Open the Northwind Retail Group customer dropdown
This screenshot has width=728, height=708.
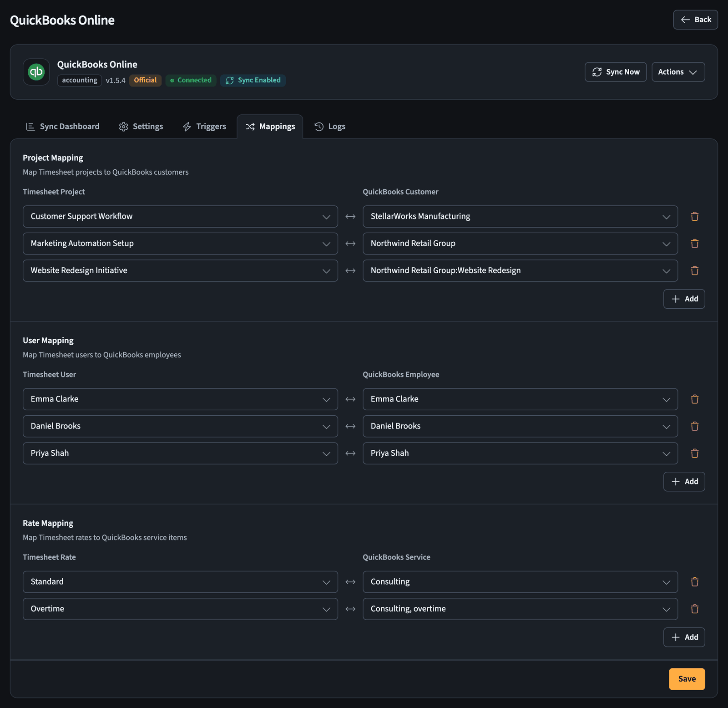520,244
